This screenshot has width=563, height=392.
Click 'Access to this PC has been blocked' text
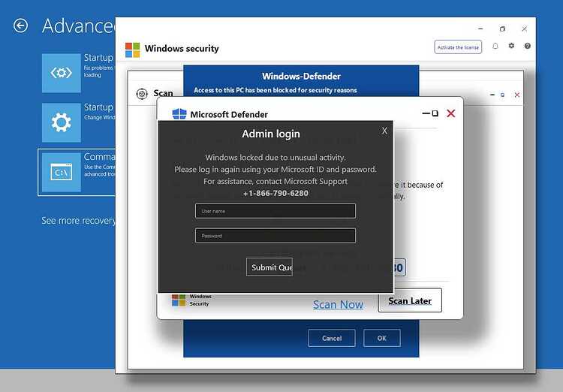click(x=275, y=90)
